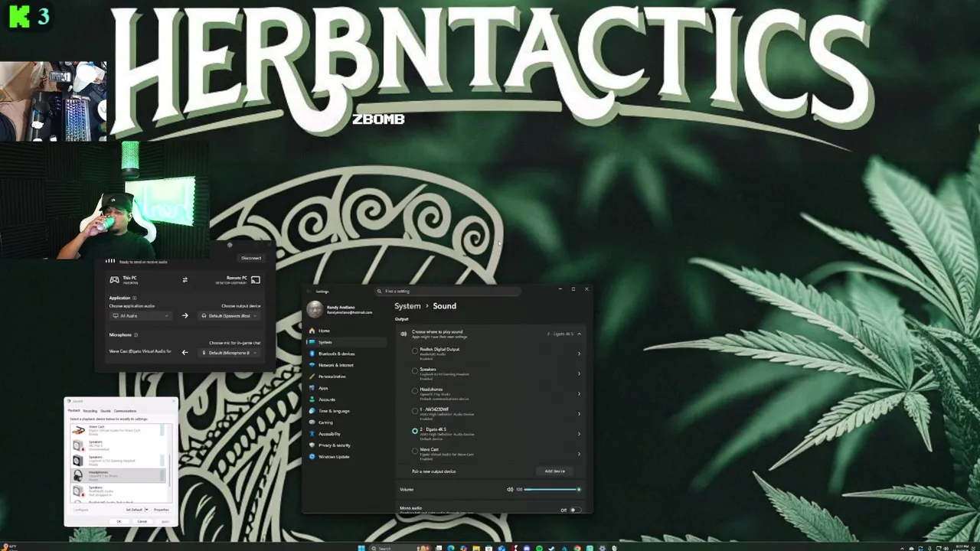This screenshot has width=980, height=551.
Task: Open Network & internet settings
Action: pyautogui.click(x=345, y=365)
